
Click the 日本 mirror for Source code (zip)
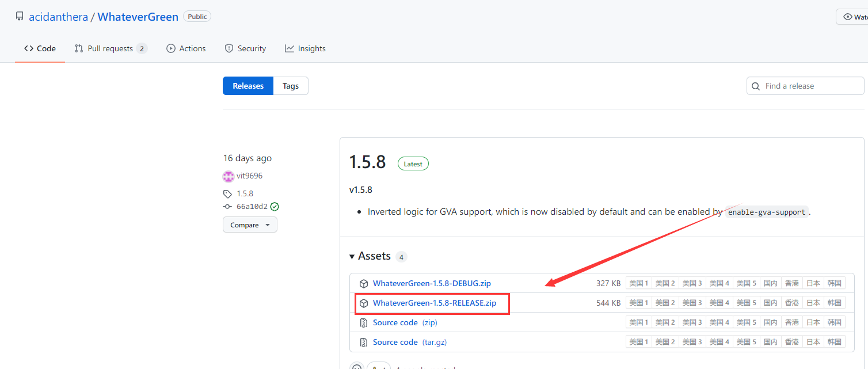[x=813, y=322]
